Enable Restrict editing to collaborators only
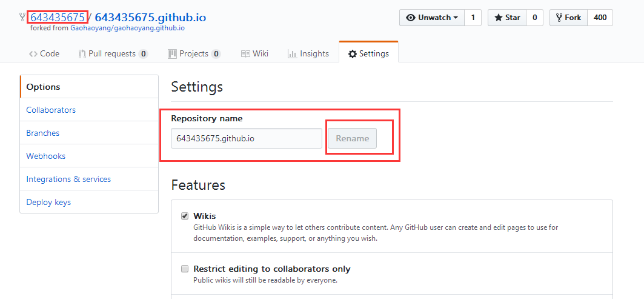The width and height of the screenshot is (644, 299). 185,269
